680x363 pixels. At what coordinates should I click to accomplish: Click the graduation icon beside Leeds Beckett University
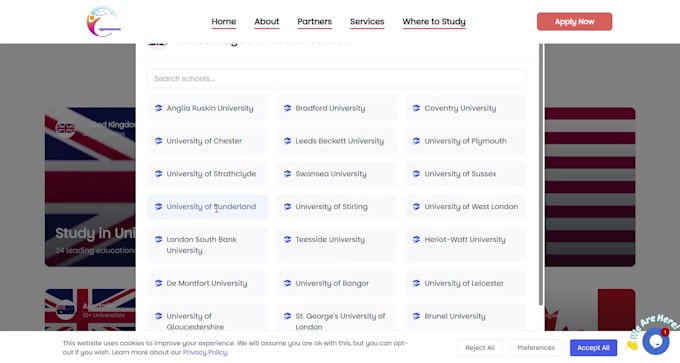[x=287, y=141]
